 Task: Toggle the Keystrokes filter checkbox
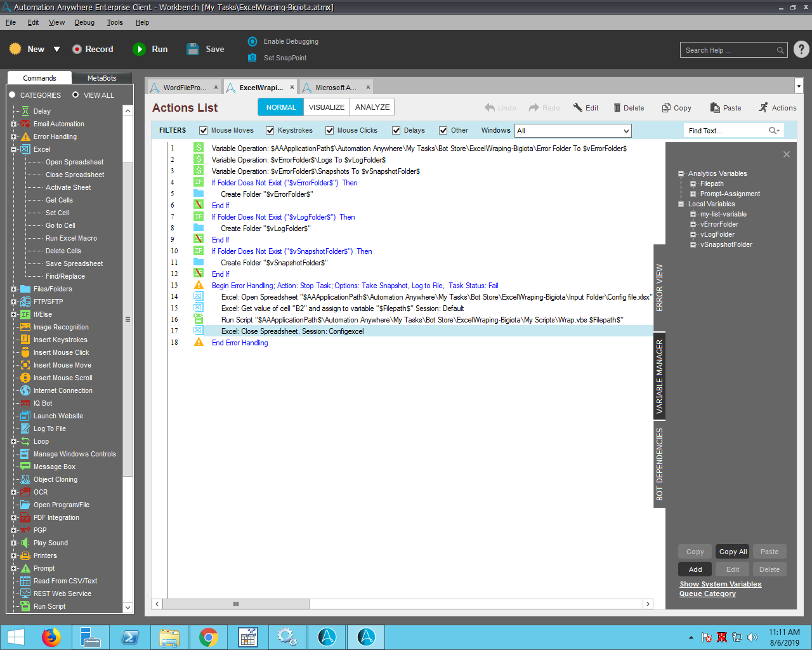point(270,131)
